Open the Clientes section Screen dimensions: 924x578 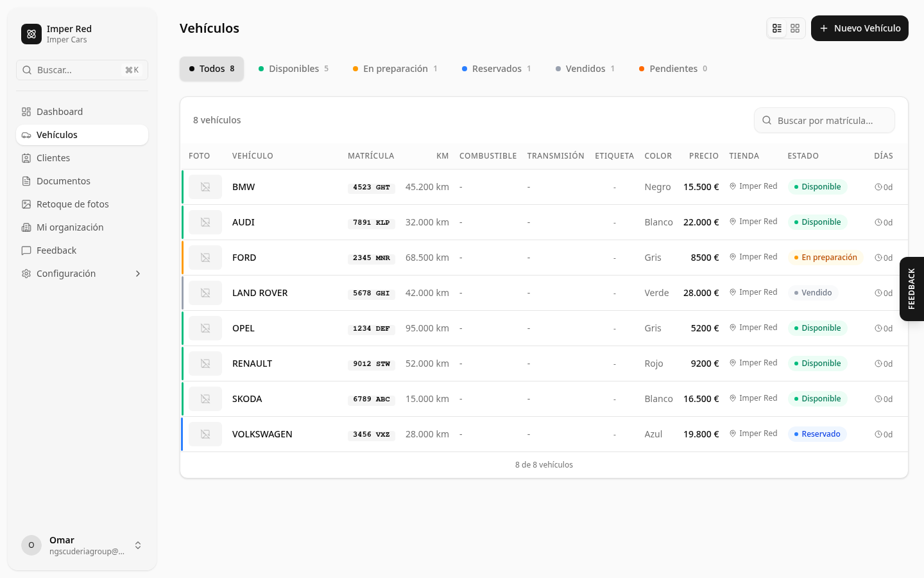click(x=53, y=158)
